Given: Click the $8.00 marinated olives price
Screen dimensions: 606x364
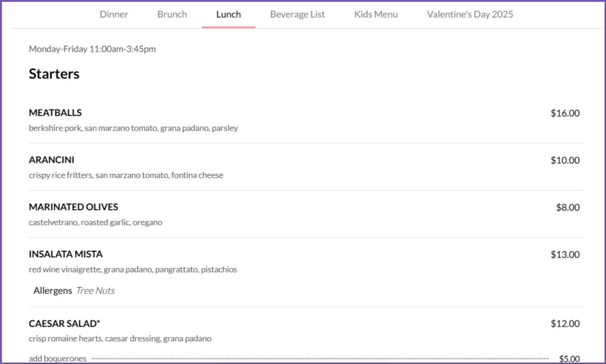Looking at the screenshot, I should (x=568, y=208).
